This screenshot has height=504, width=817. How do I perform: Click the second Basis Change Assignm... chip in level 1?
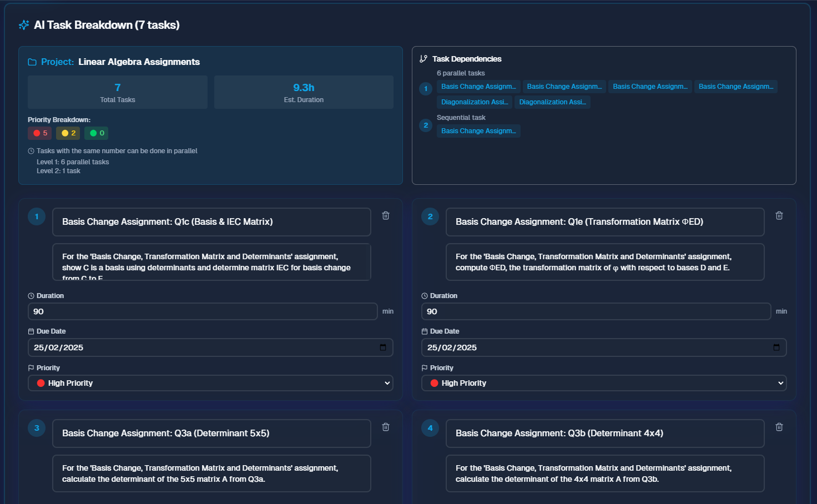tap(564, 87)
